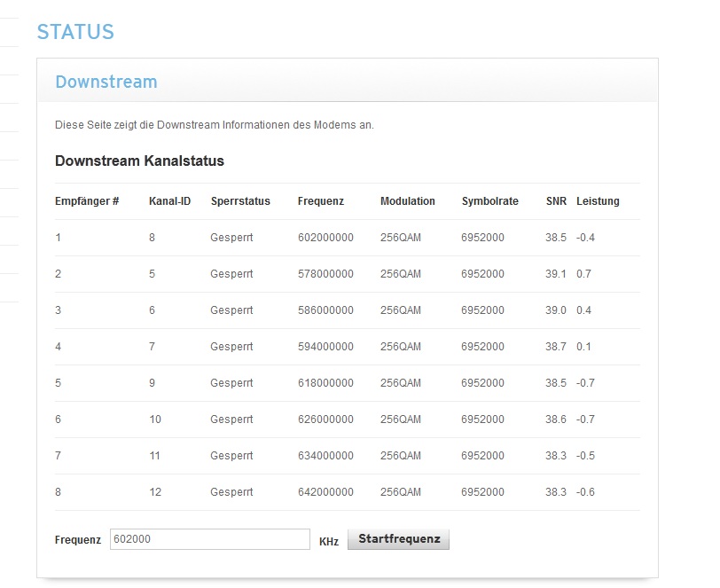Click the KHz unit label
This screenshot has height=588, width=720.
click(x=329, y=540)
